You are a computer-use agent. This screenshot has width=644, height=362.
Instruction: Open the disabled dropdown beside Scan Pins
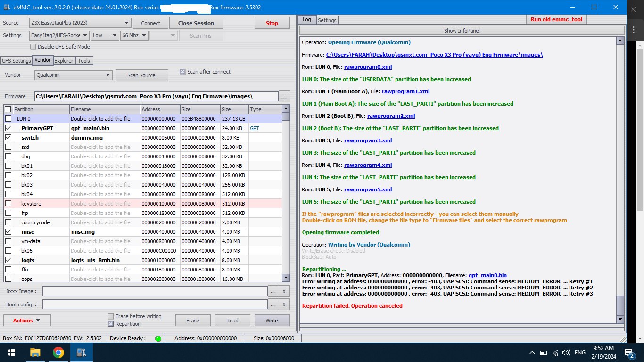(164, 35)
